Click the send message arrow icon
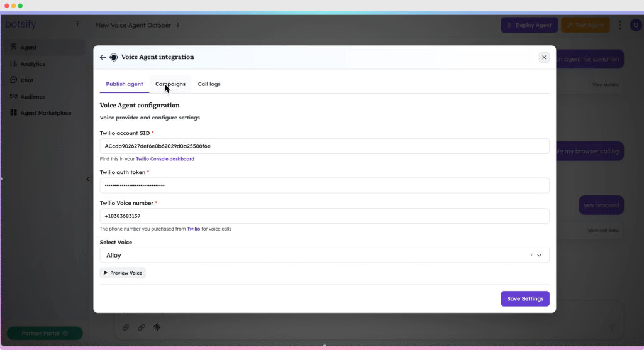The height and width of the screenshot is (350, 644). click(x=611, y=327)
